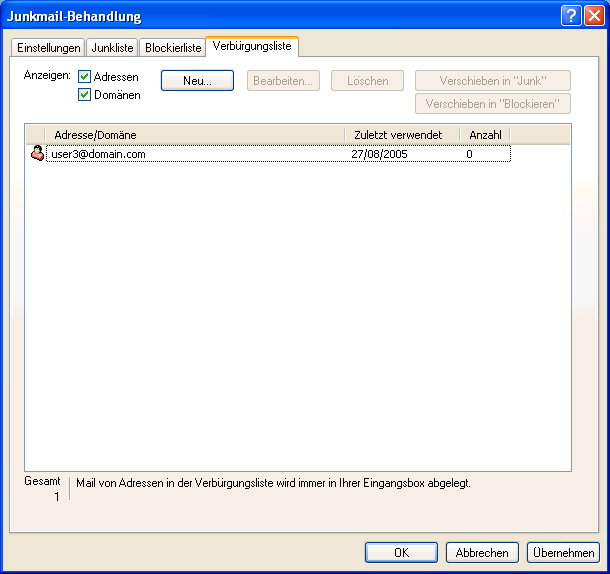Click the Bearbeiten... button
This screenshot has height=574, width=610.
tap(283, 81)
